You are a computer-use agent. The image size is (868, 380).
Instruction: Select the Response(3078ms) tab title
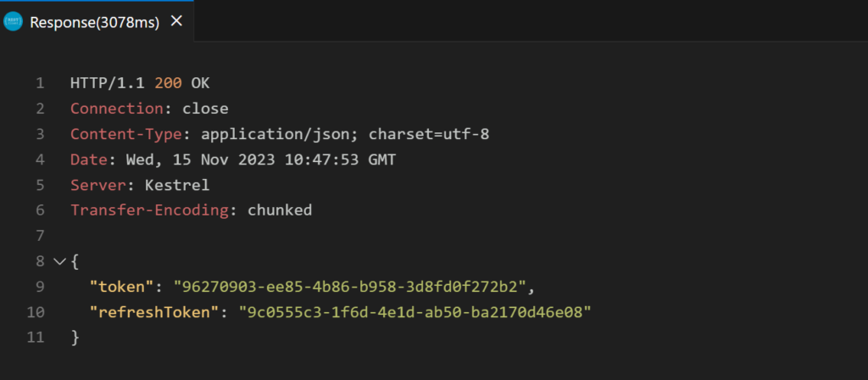(x=94, y=22)
